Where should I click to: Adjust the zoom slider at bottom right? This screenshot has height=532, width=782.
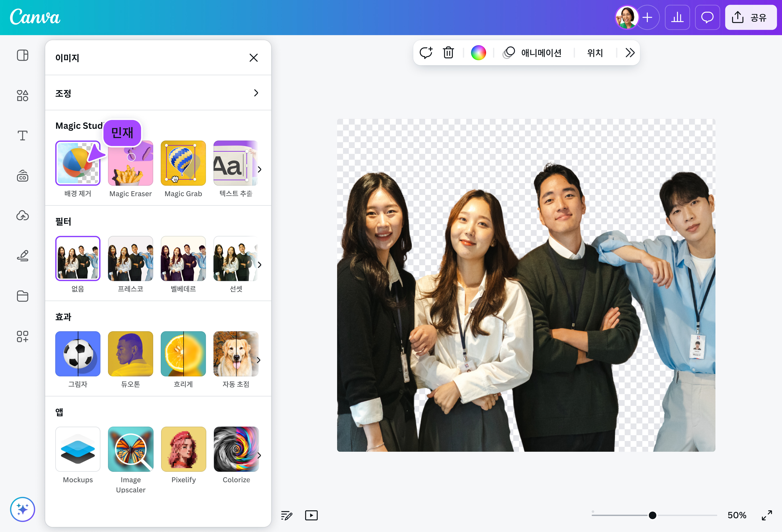coord(653,515)
